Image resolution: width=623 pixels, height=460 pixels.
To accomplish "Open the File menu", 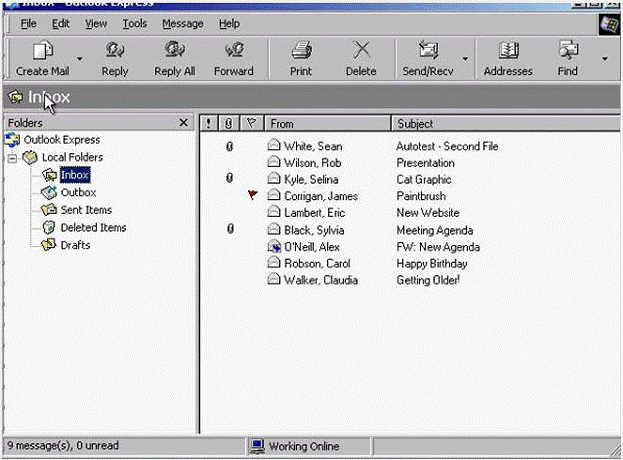I will (x=28, y=24).
